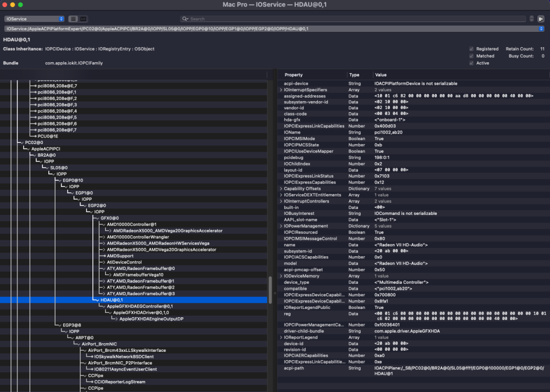Click the hda-gfx property row
The image size is (550, 392).
pyautogui.click(x=413, y=120)
